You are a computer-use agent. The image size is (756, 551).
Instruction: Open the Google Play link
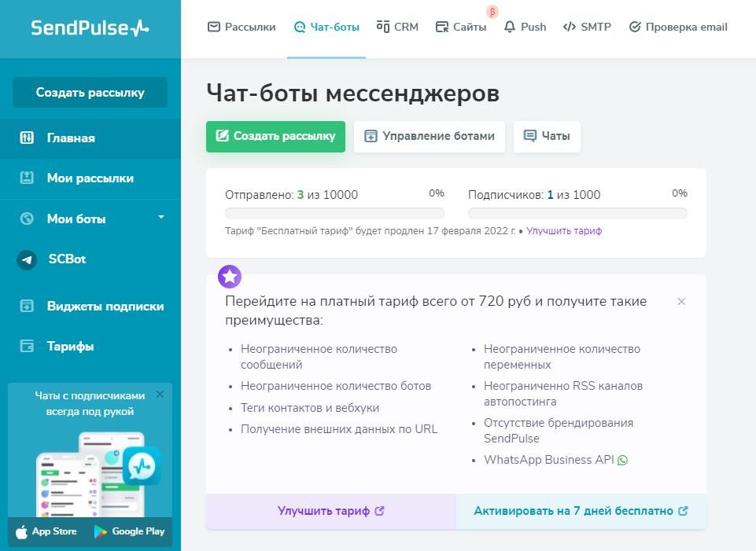(x=129, y=531)
